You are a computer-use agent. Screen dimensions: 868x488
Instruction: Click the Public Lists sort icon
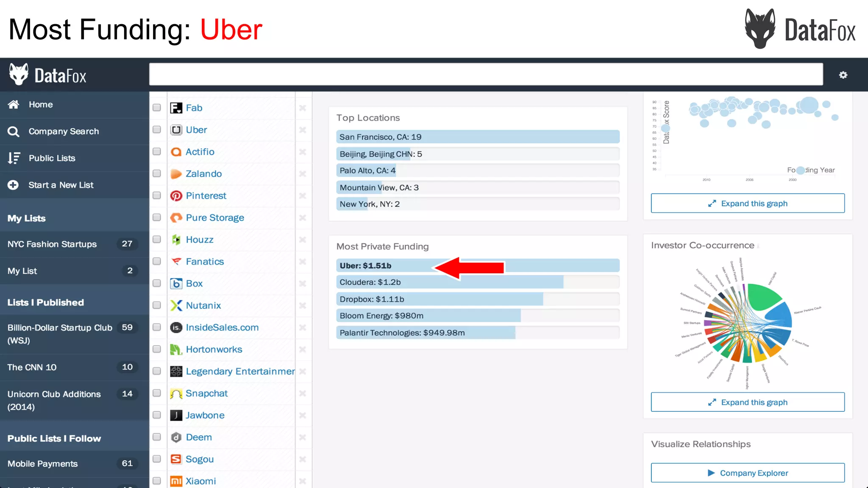coord(14,158)
